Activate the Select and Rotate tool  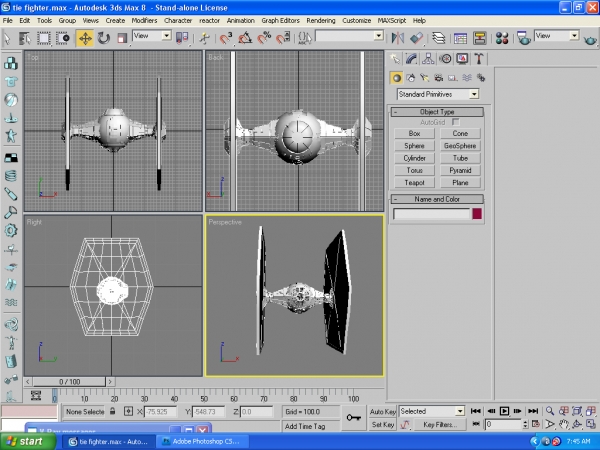104,38
